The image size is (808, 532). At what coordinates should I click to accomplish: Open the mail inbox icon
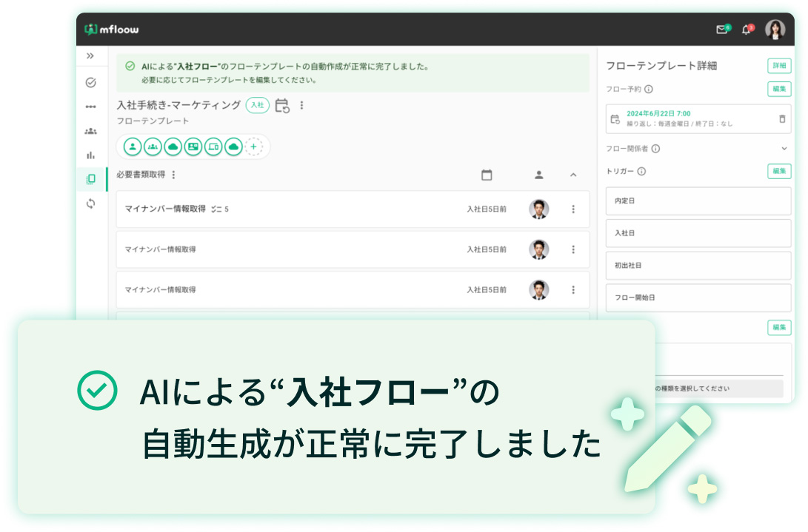click(721, 30)
